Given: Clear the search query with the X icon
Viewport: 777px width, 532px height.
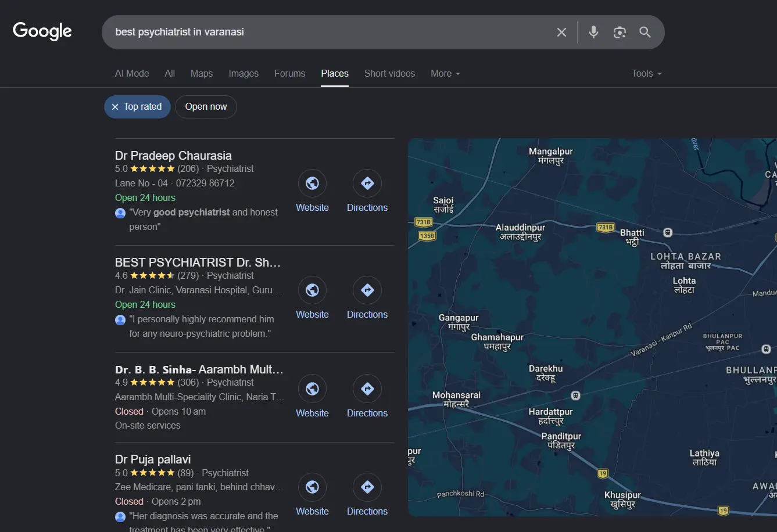Looking at the screenshot, I should pos(561,32).
